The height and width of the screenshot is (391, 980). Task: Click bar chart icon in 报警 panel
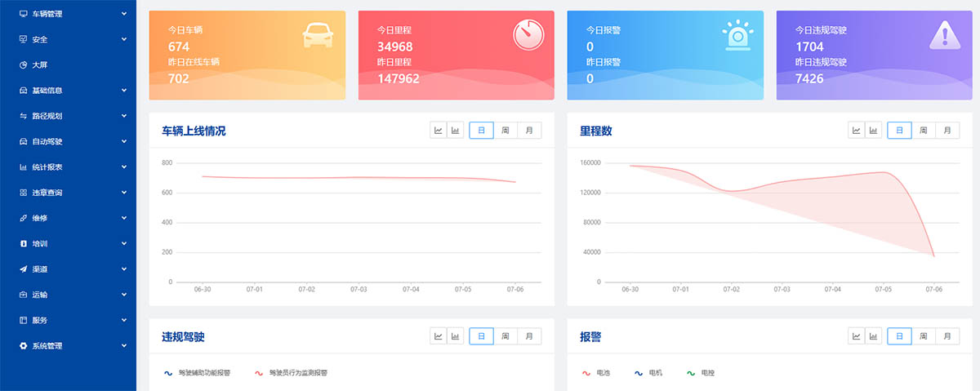tap(874, 336)
